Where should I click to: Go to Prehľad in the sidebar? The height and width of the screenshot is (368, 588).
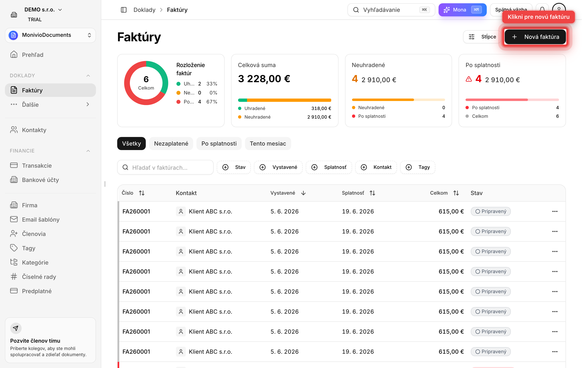[x=50, y=55]
